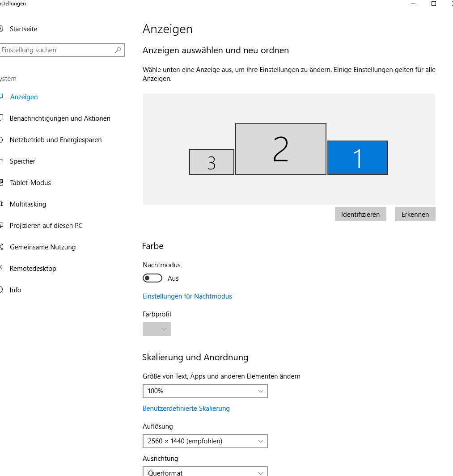The width and height of the screenshot is (453, 476).
Task: Minimize the settings window
Action: click(413, 4)
